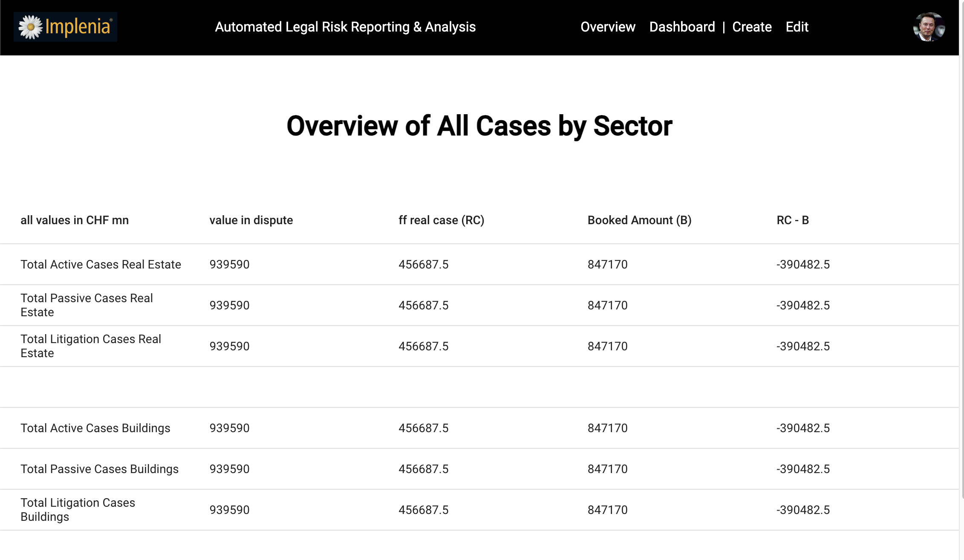This screenshot has width=964, height=560.
Task: Click the 'RC - B' column header
Action: [x=792, y=220]
